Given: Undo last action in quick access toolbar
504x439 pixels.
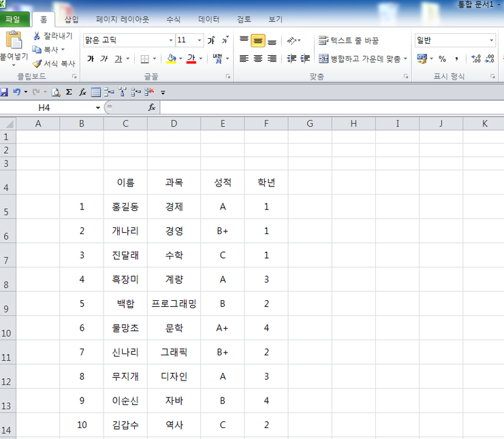Looking at the screenshot, I should (17, 93).
